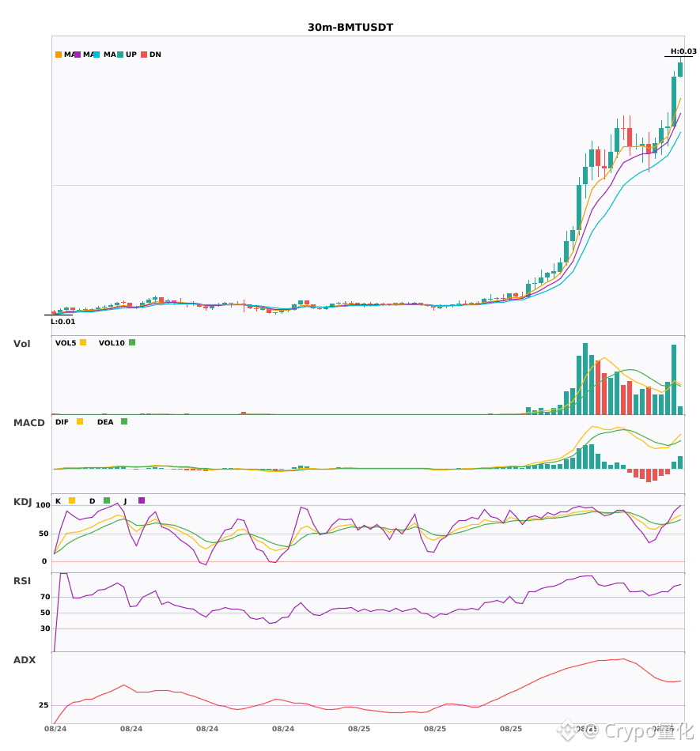Select the yellow K legend swatch
This screenshot has height=751, width=700.
tap(72, 500)
